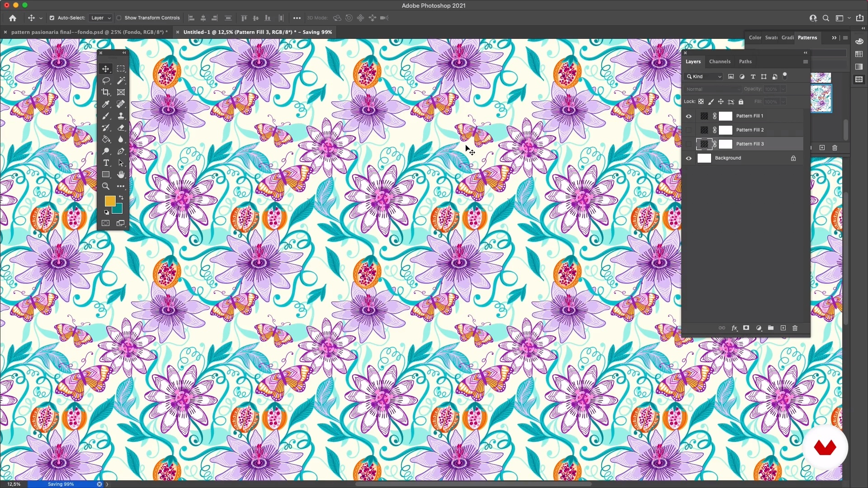Add layer mask in Layers panel
Screen dimensions: 868x488
[746, 328]
